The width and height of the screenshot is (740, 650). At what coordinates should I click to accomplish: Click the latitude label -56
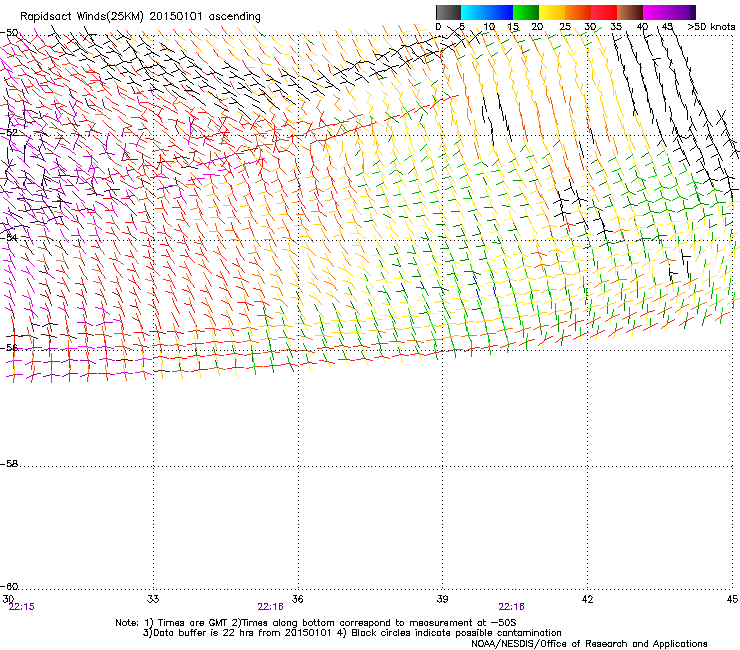tap(9, 348)
